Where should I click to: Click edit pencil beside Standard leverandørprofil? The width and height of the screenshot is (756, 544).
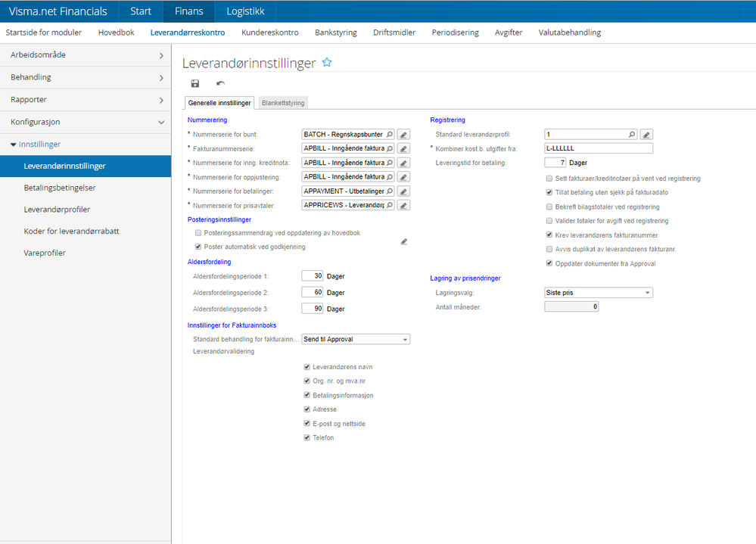[x=646, y=135]
